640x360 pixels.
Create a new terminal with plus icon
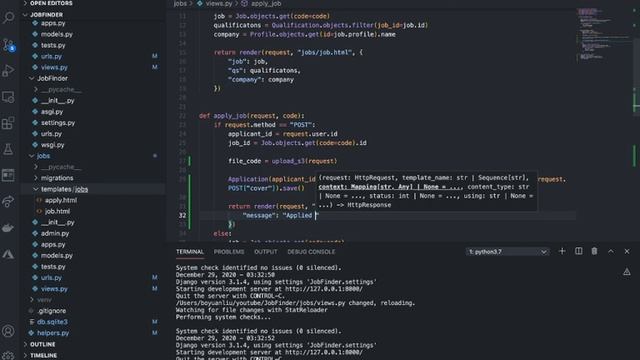tap(562, 251)
